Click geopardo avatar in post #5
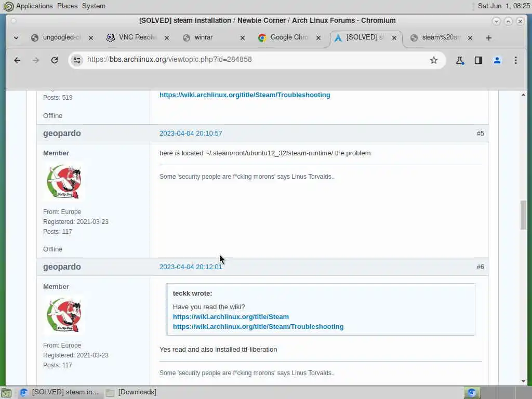Viewport: 532px width, 399px height. (64, 181)
